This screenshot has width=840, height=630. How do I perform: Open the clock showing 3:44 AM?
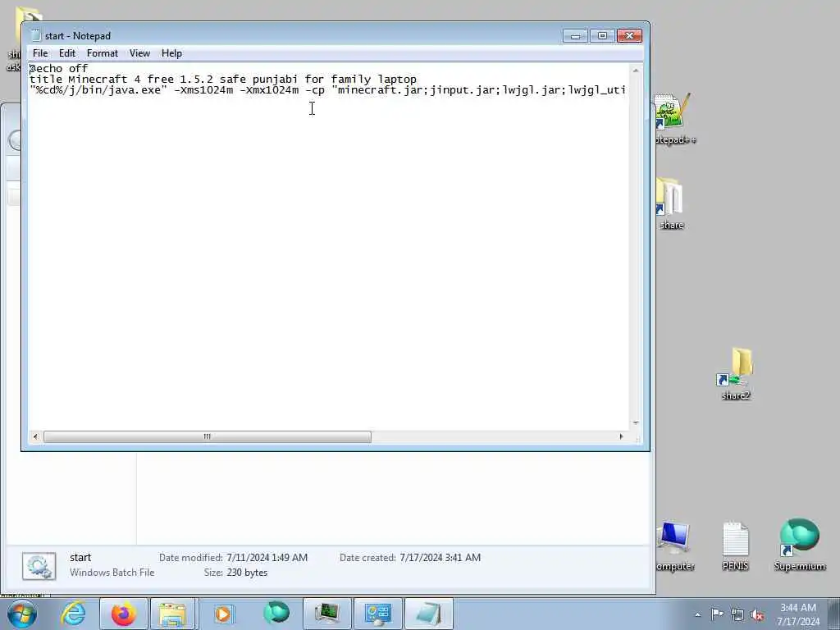(798, 614)
